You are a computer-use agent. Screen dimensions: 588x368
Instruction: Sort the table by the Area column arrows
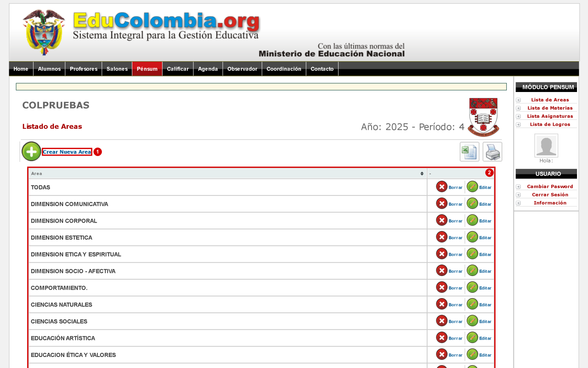(422, 174)
